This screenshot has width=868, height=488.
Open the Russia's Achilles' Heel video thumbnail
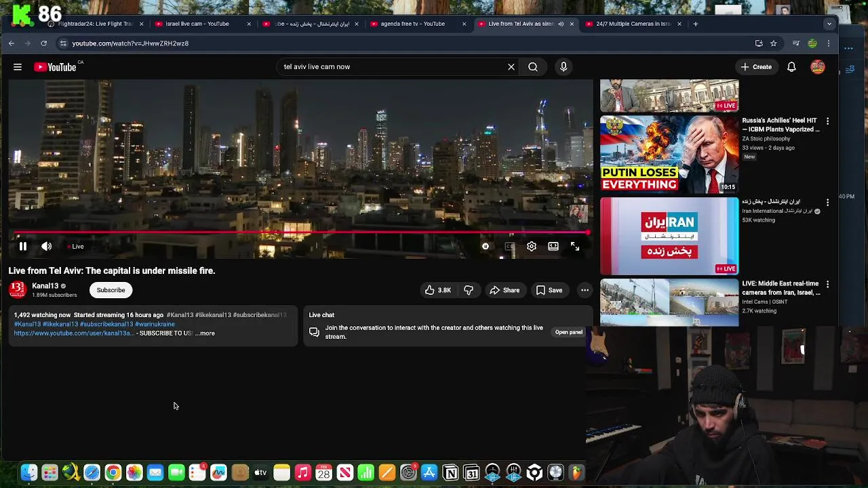click(669, 155)
